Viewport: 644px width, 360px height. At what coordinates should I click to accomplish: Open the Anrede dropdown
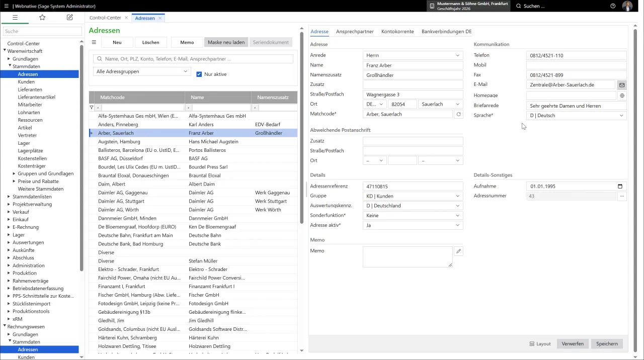point(413,55)
